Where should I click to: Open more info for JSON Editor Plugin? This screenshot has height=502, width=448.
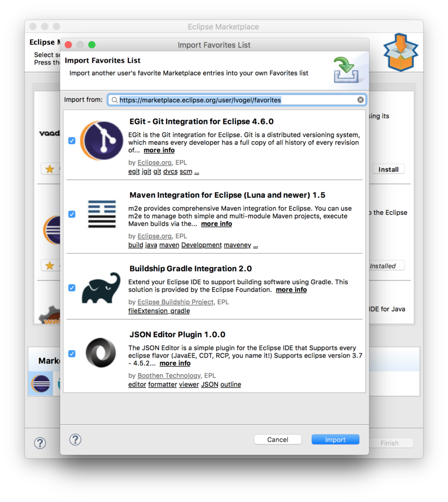pos(174,363)
